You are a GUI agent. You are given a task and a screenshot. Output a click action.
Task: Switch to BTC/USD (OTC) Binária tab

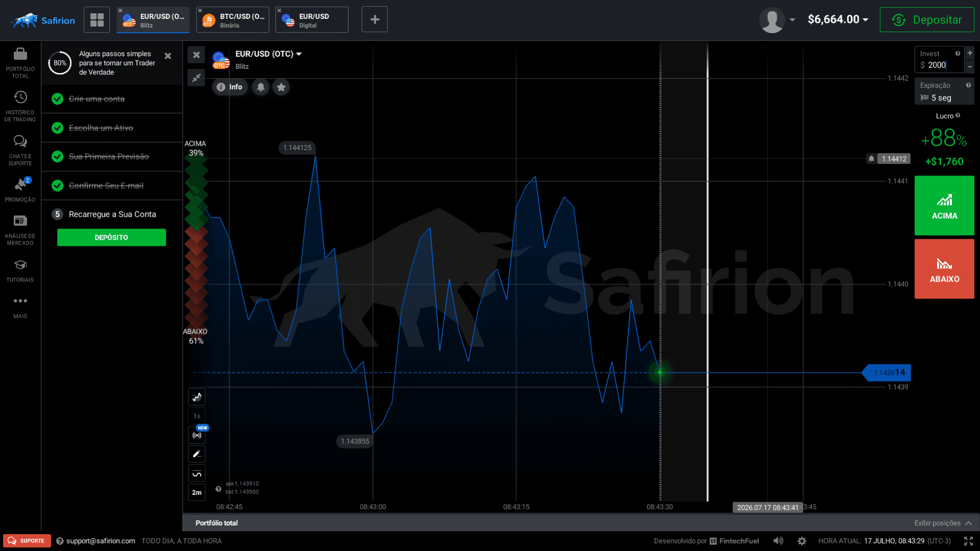tap(233, 19)
